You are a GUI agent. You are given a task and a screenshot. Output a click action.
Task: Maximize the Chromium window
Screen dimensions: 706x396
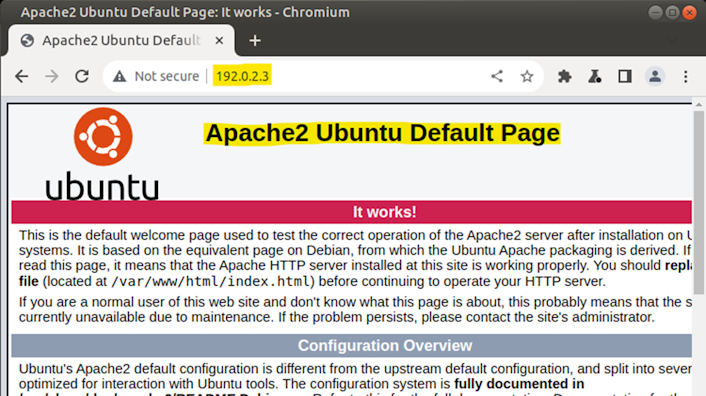pos(672,12)
